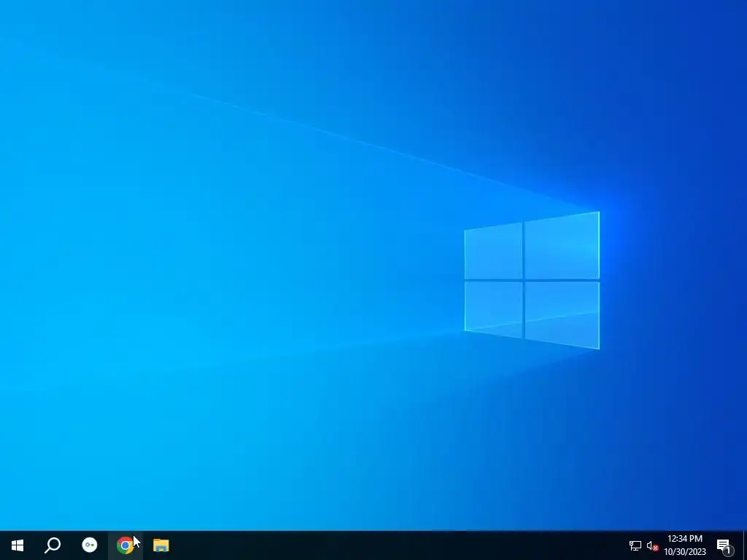Open the network status tray icon
Image resolution: width=747 pixels, height=560 pixels.
tap(635, 545)
